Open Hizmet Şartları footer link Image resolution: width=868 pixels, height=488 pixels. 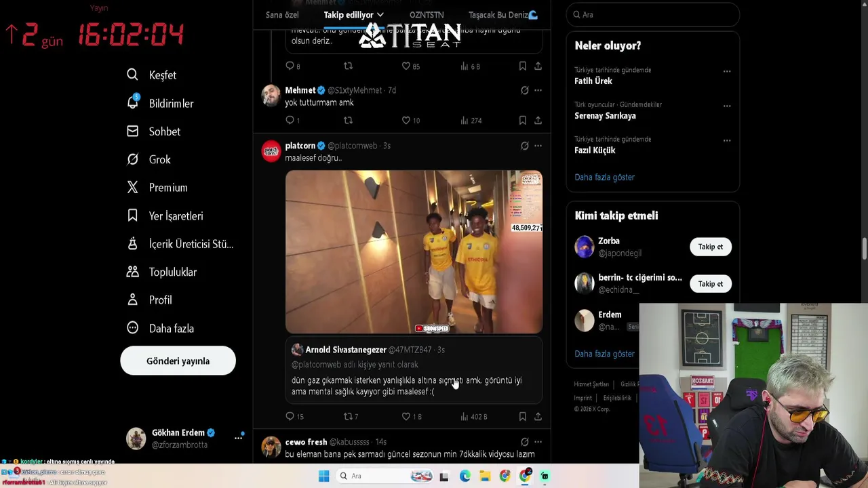(591, 384)
